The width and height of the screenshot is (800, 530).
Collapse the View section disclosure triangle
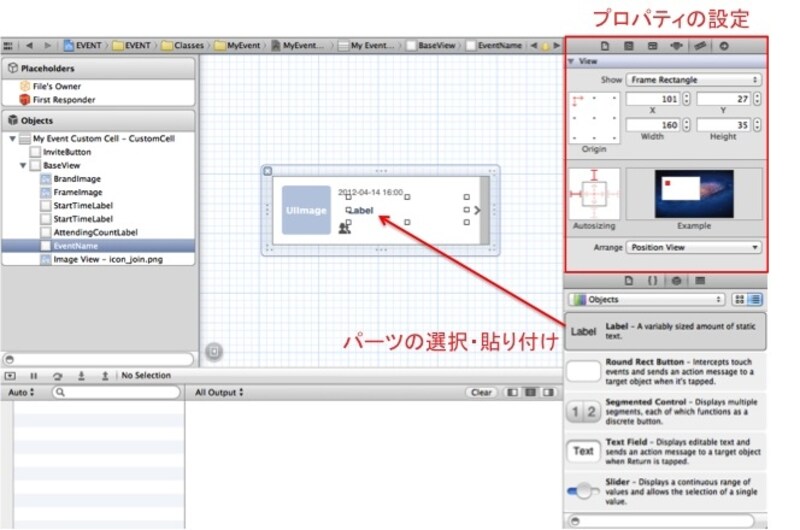(571, 62)
